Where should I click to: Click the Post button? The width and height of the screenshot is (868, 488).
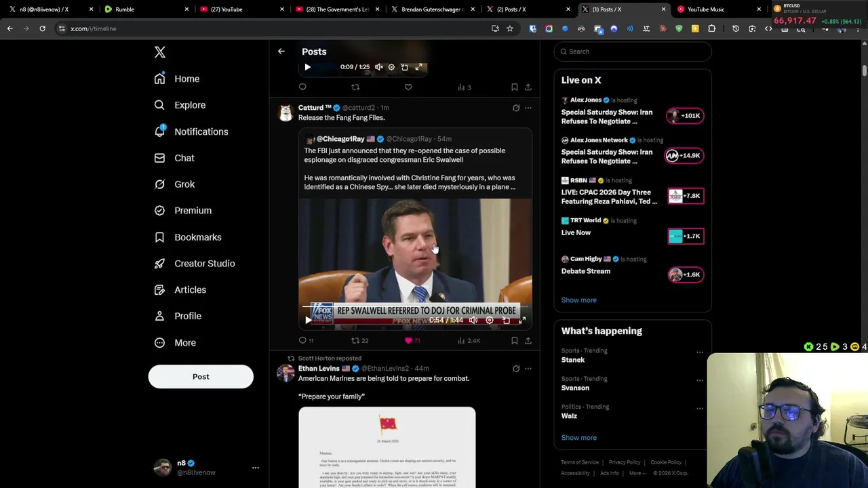coord(201,377)
